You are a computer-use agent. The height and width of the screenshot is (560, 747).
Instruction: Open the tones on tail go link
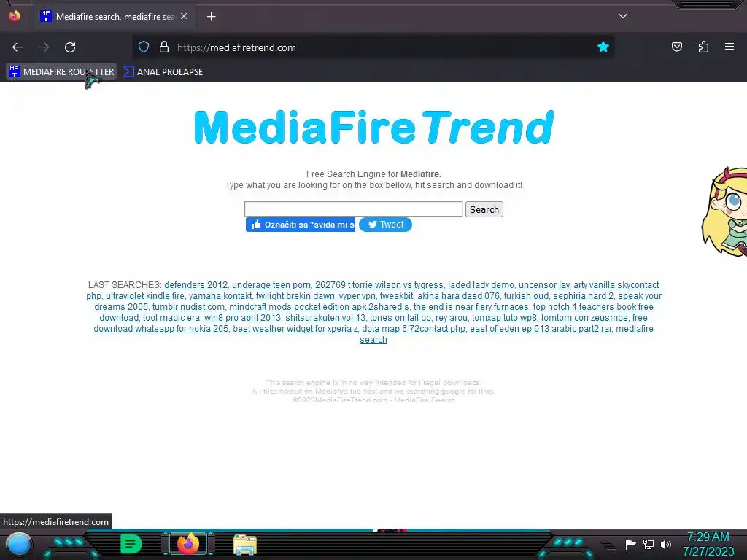point(400,318)
